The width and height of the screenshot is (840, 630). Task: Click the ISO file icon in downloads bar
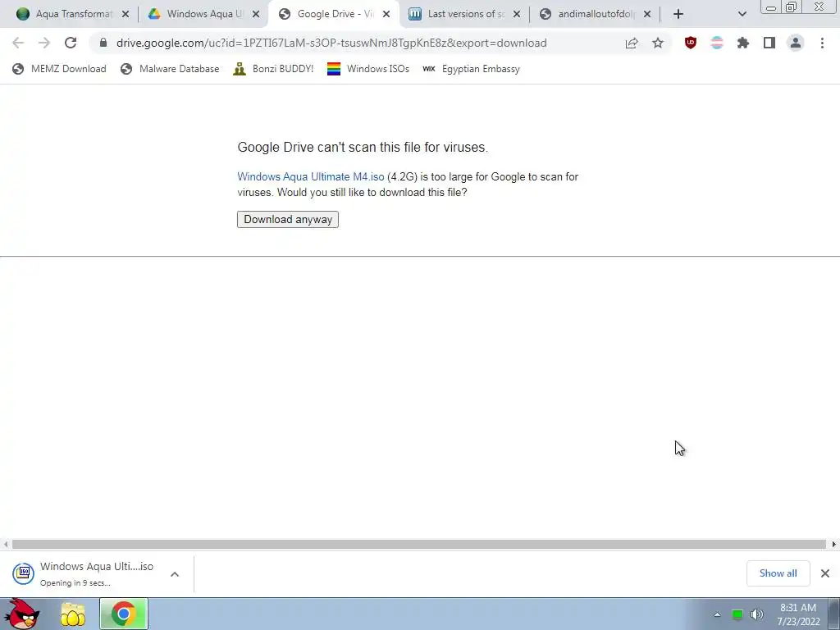pyautogui.click(x=24, y=573)
